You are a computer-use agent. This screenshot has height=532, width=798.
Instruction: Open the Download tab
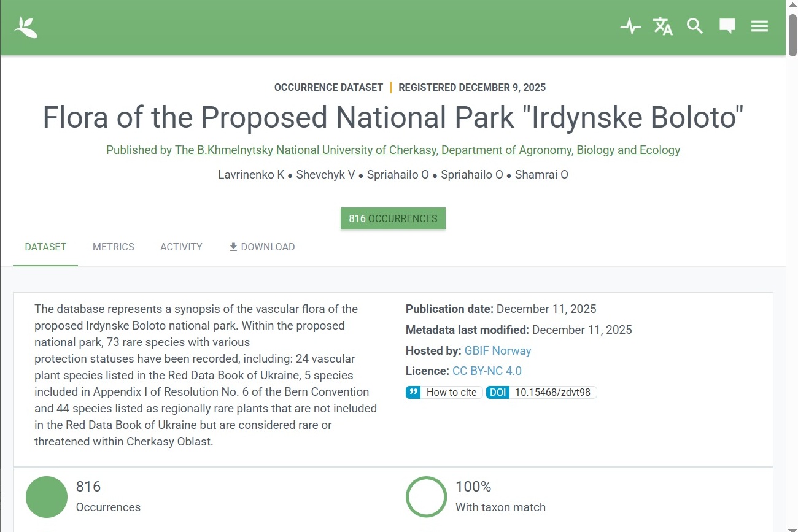click(x=262, y=247)
